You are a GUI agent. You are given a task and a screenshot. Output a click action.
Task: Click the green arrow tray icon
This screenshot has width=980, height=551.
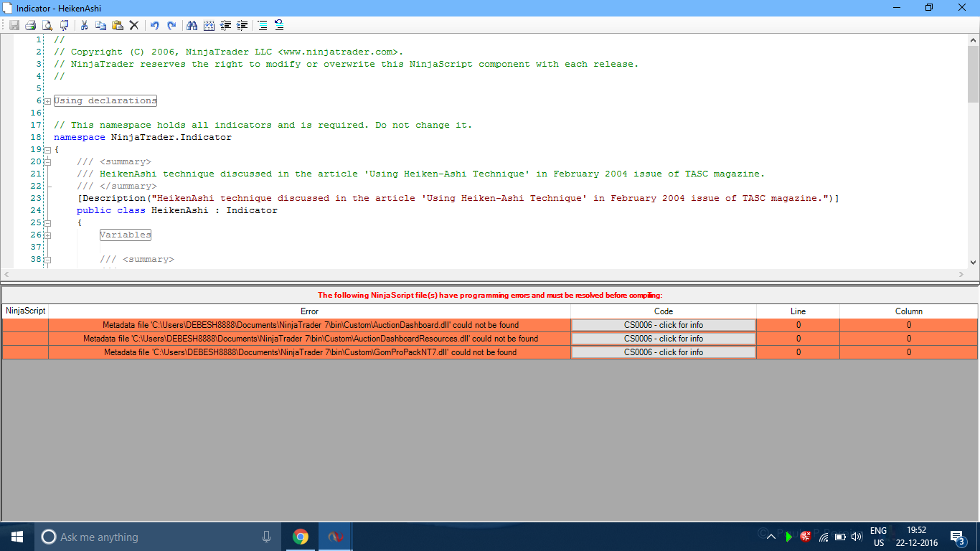tap(788, 537)
